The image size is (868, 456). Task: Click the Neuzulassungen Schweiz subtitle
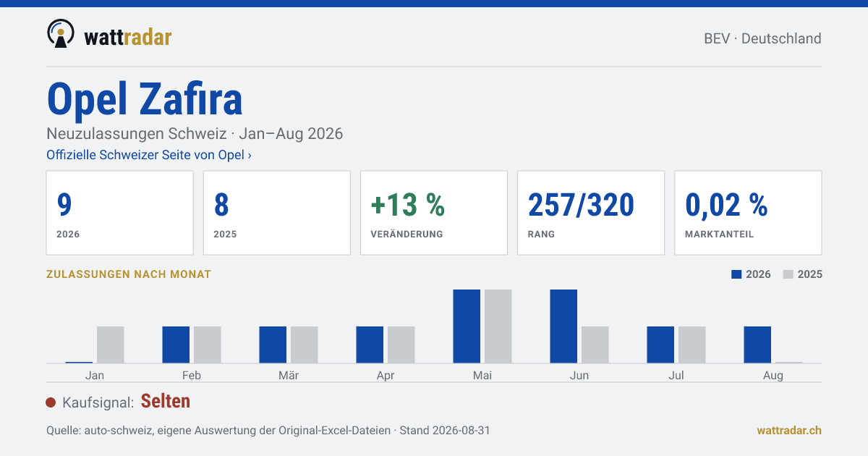(195, 134)
